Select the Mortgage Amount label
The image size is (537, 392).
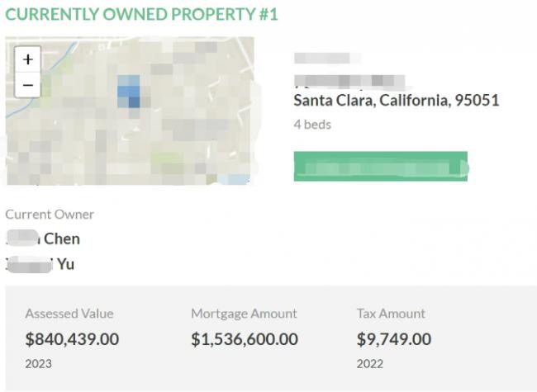(x=244, y=314)
